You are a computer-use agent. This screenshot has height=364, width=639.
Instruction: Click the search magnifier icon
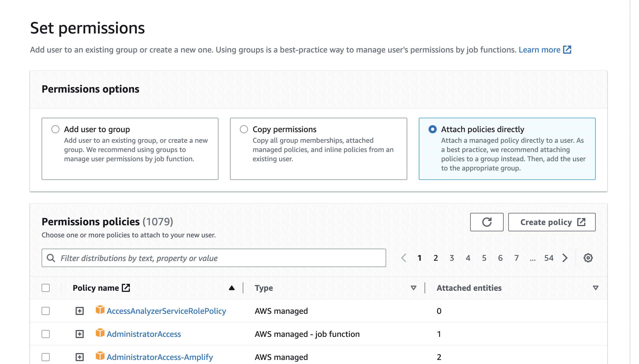pos(51,258)
